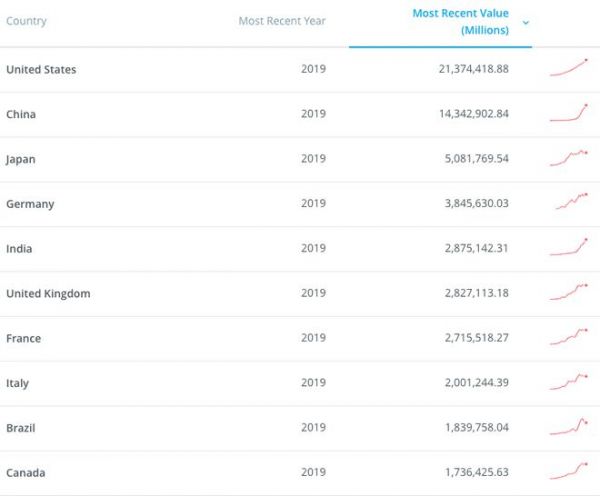Image resolution: width=600 pixels, height=496 pixels.
Task: Select India's sparkline trend chart
Action: coord(568,247)
